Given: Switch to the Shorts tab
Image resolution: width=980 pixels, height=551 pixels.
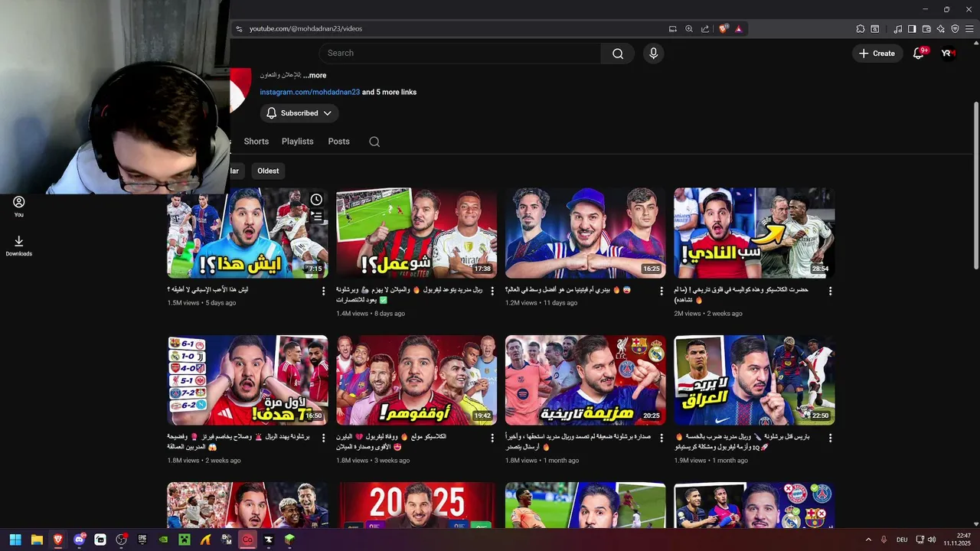Looking at the screenshot, I should tap(256, 142).
